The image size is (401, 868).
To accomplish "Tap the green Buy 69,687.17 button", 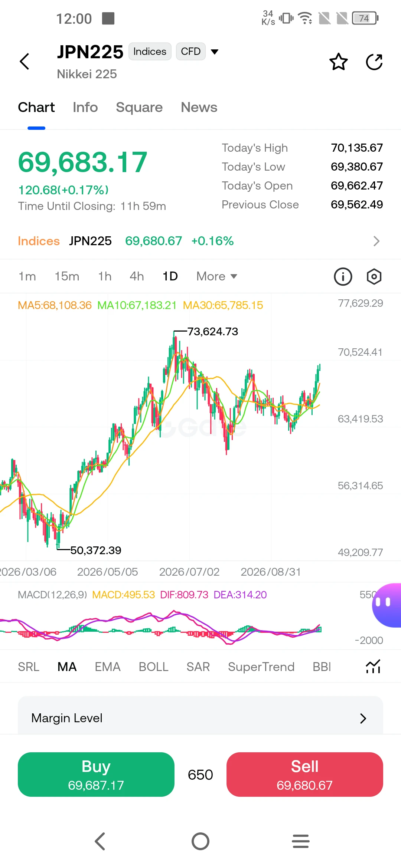I will point(96,775).
